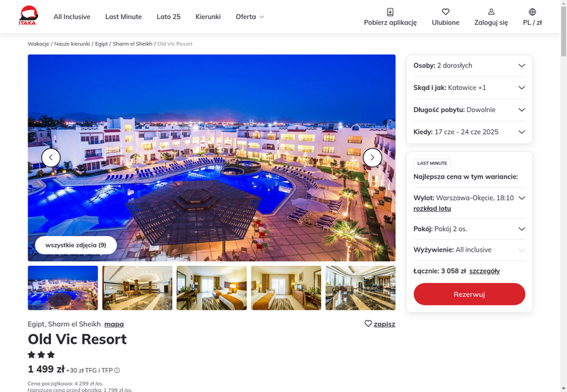Screen dimensions: 567x392
Task: Open the ITAKA logo homepage
Action: (x=28, y=16)
